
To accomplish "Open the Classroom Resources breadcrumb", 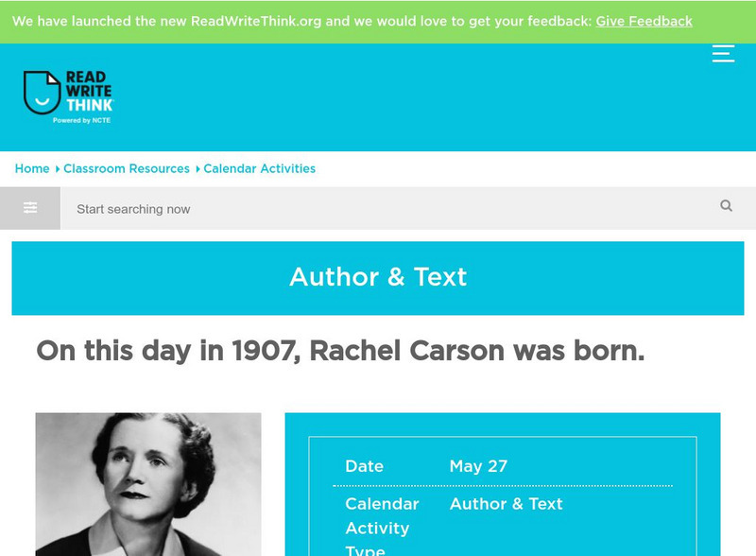I will pos(127,168).
